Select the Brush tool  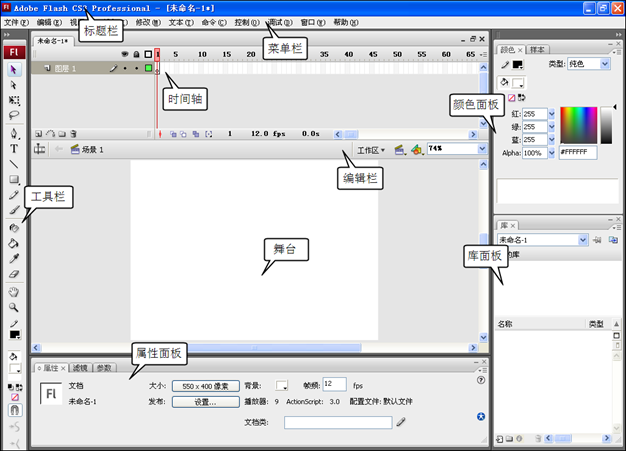pos(14,210)
